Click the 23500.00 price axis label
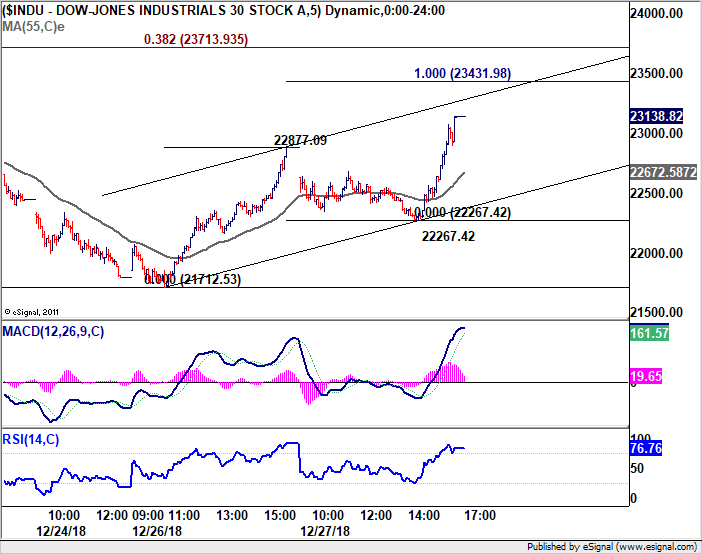Image resolution: width=702 pixels, height=554 pixels. [x=656, y=73]
